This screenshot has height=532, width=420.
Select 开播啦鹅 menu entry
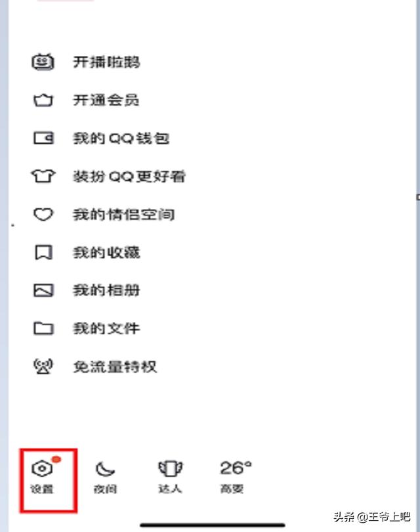point(106,62)
